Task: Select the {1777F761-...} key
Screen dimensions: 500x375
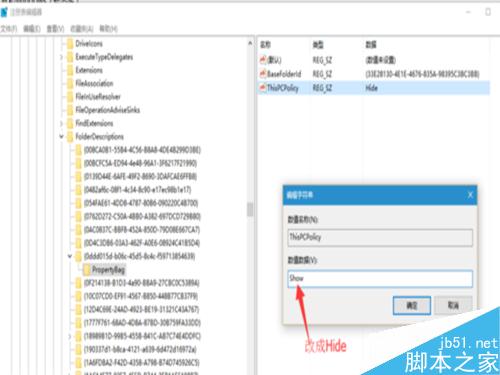Action: click(x=142, y=323)
